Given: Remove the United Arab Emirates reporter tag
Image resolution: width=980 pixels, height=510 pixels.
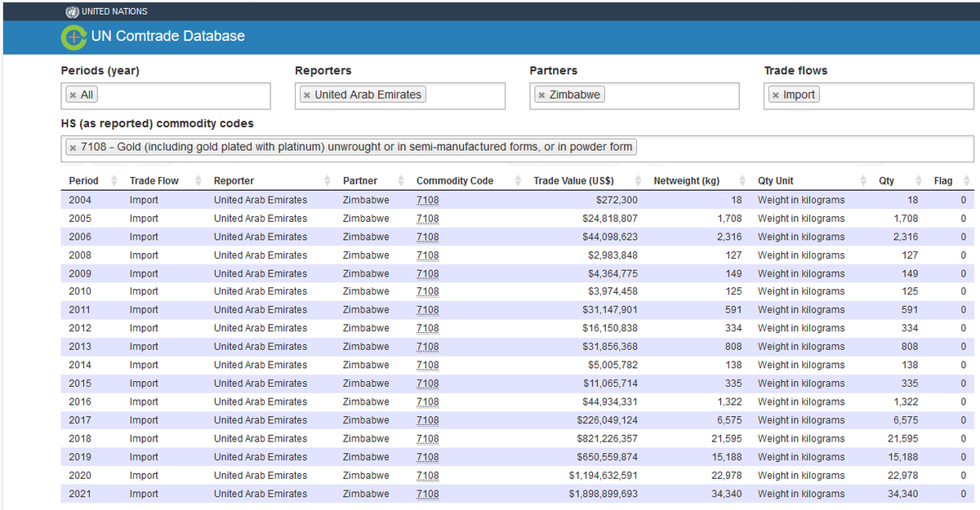Looking at the screenshot, I should point(306,95).
